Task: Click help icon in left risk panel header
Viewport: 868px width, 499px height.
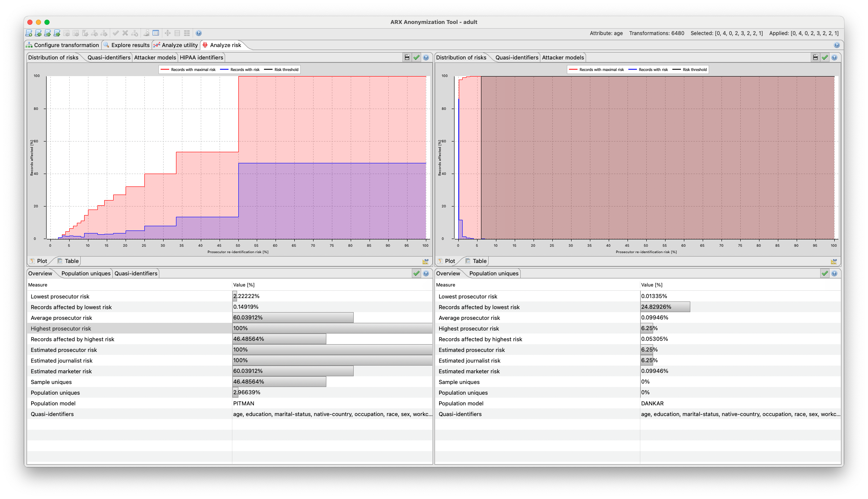Action: point(426,57)
